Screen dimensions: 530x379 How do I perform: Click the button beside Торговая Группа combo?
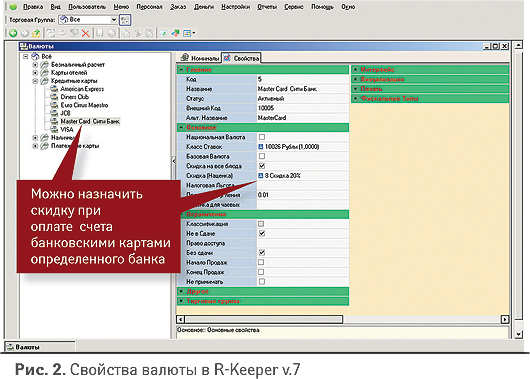(125, 20)
